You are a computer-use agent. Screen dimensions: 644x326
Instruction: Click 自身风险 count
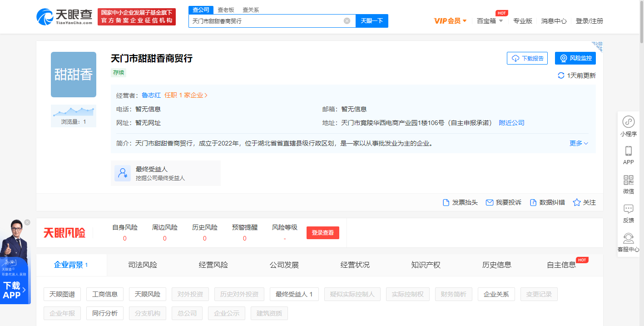tap(125, 238)
